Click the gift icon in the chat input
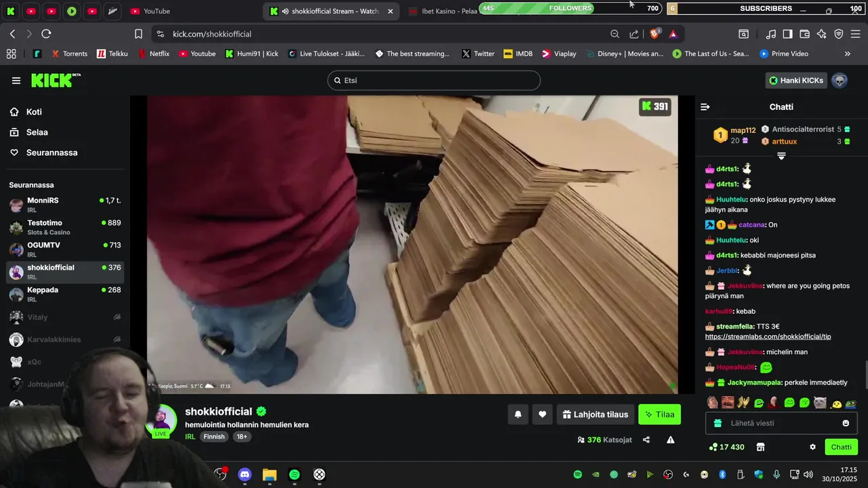The image size is (868, 488). (718, 423)
